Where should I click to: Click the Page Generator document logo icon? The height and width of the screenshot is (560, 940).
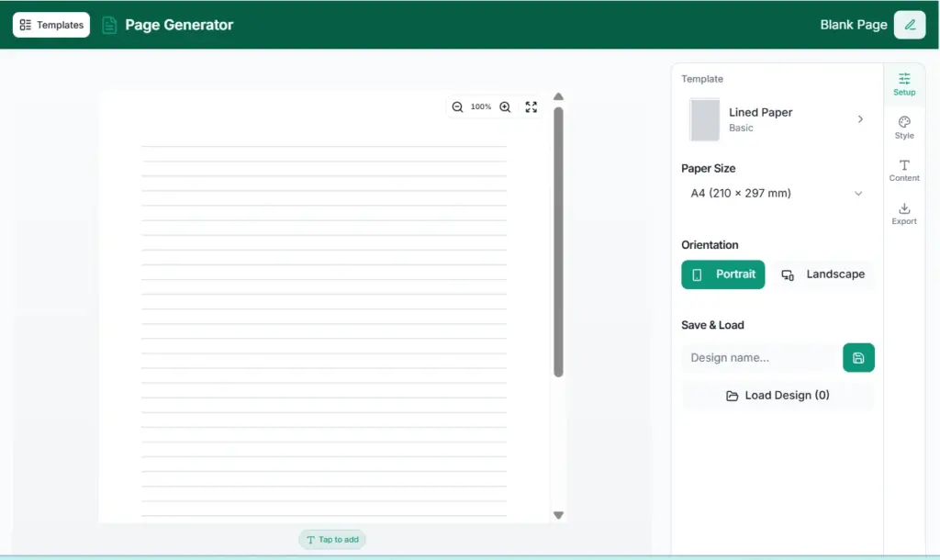[x=109, y=25]
